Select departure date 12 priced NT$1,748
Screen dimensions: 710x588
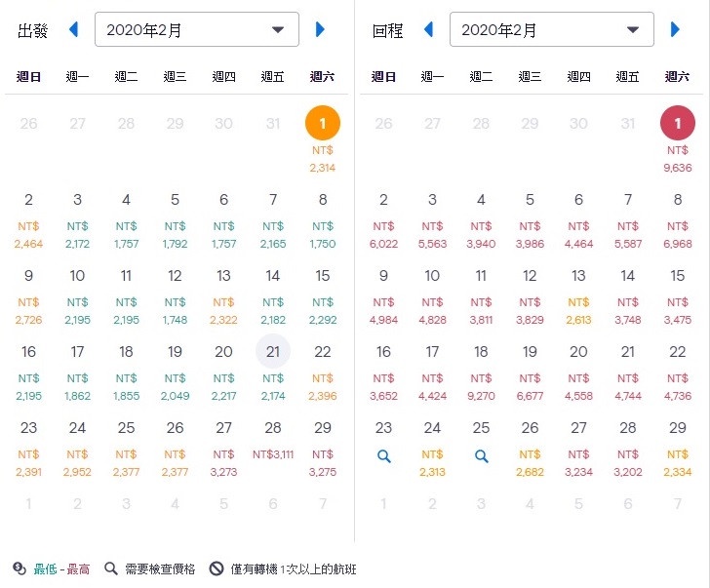click(x=175, y=297)
